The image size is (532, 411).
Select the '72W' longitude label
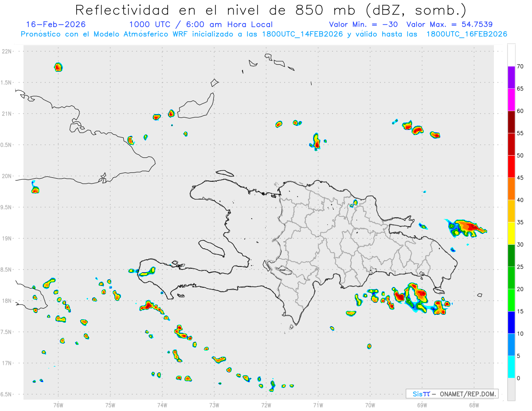click(x=266, y=405)
